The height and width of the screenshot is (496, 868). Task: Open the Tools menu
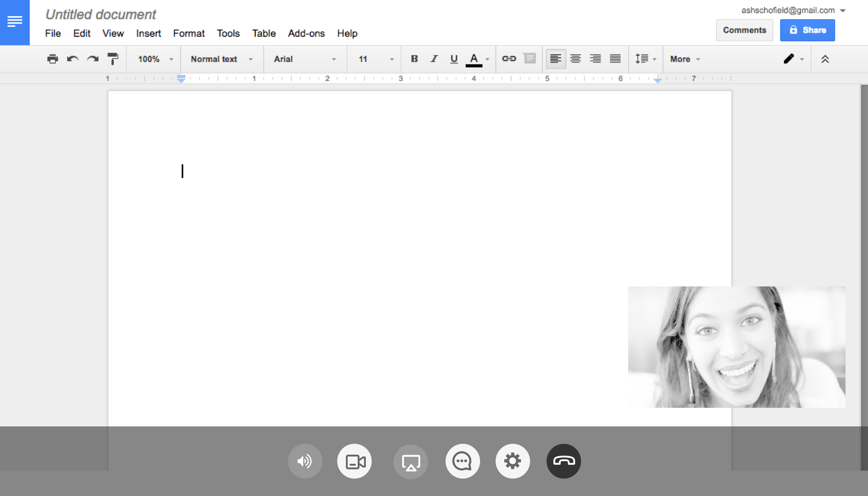(228, 33)
